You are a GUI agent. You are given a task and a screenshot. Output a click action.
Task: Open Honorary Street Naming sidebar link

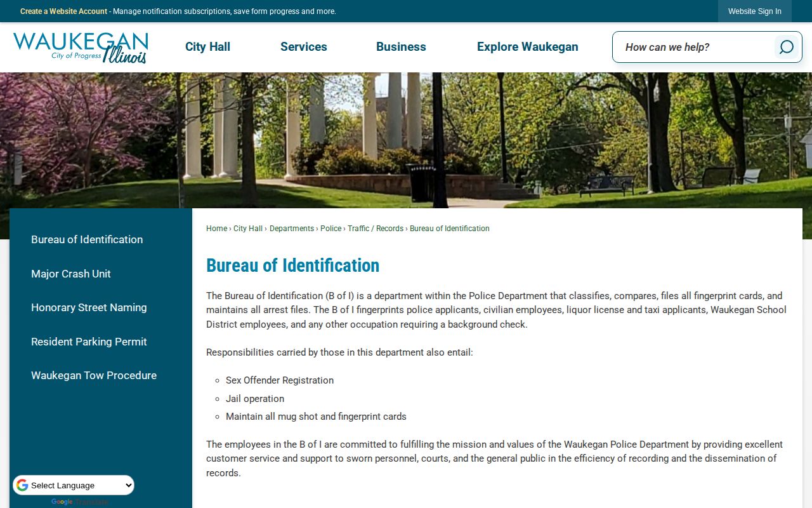click(89, 307)
